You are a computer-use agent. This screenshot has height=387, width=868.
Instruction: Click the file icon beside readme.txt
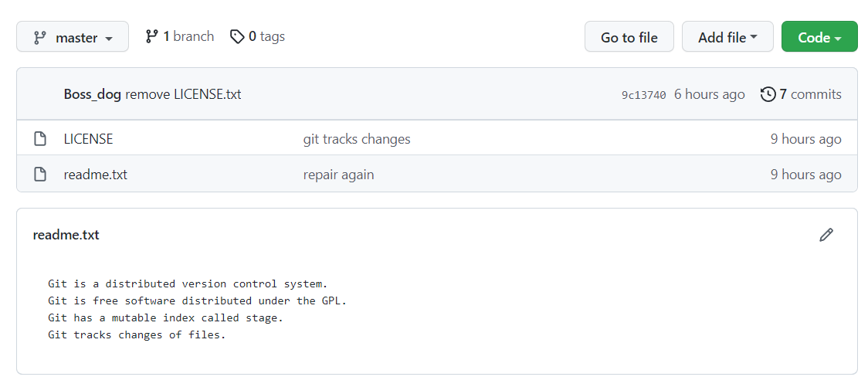point(40,175)
